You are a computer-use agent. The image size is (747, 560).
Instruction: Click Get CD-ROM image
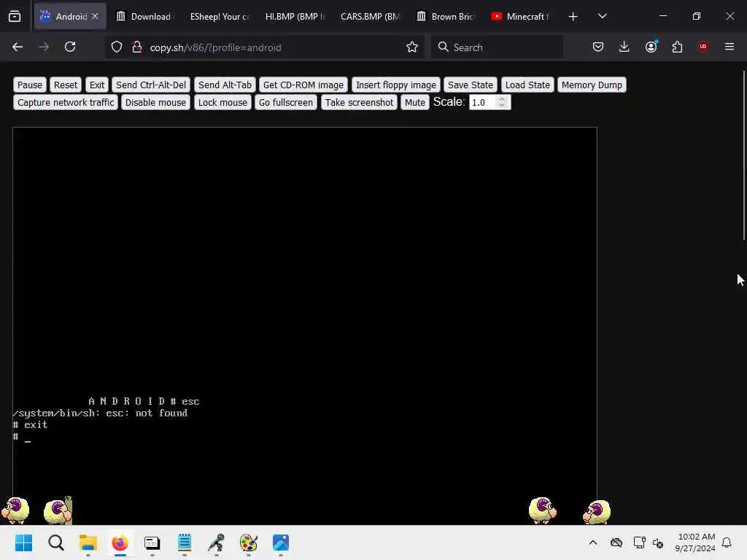tap(303, 85)
